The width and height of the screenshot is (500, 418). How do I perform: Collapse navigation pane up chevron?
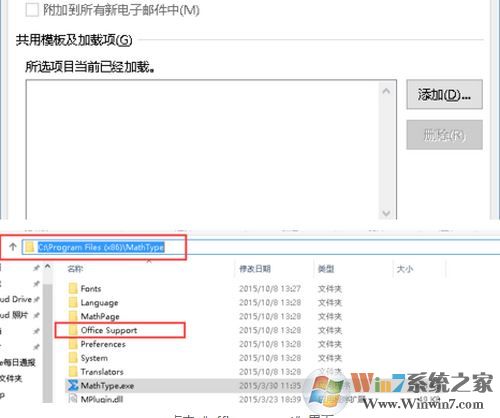coord(48,267)
